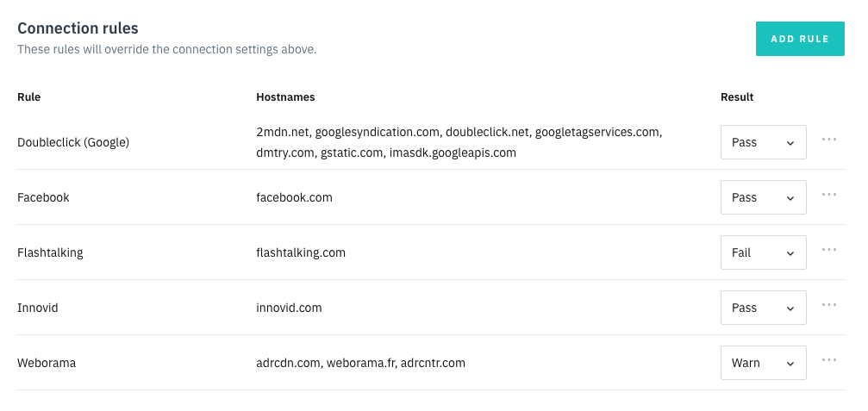868x411 pixels.
Task: Expand Result dropdown for Doubleclick (Google)
Action: (763, 142)
